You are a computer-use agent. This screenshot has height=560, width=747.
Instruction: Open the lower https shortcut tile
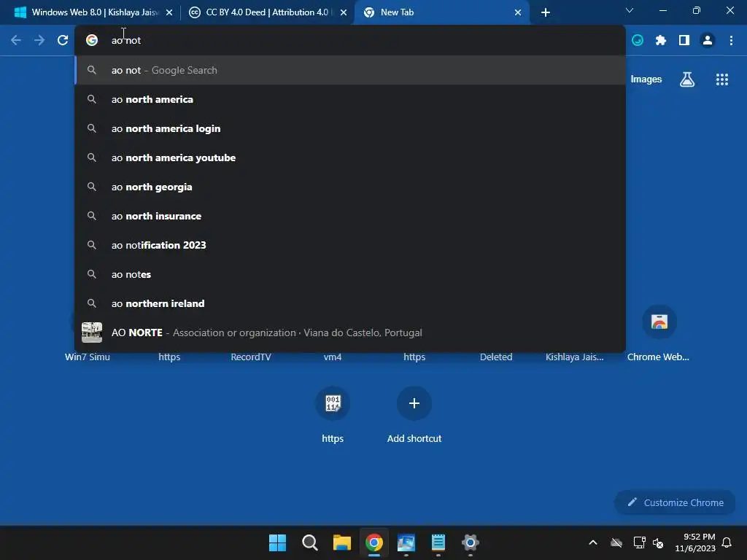(333, 403)
